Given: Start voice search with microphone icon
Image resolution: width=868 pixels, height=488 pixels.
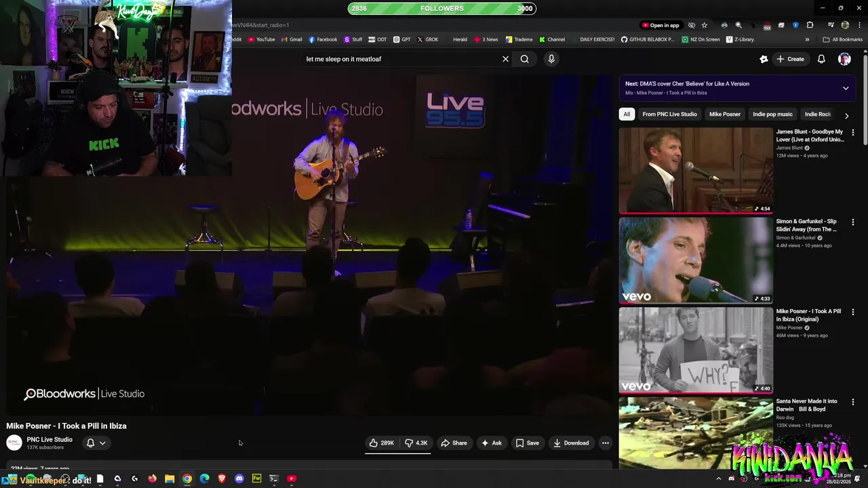Looking at the screenshot, I should pyautogui.click(x=551, y=59).
